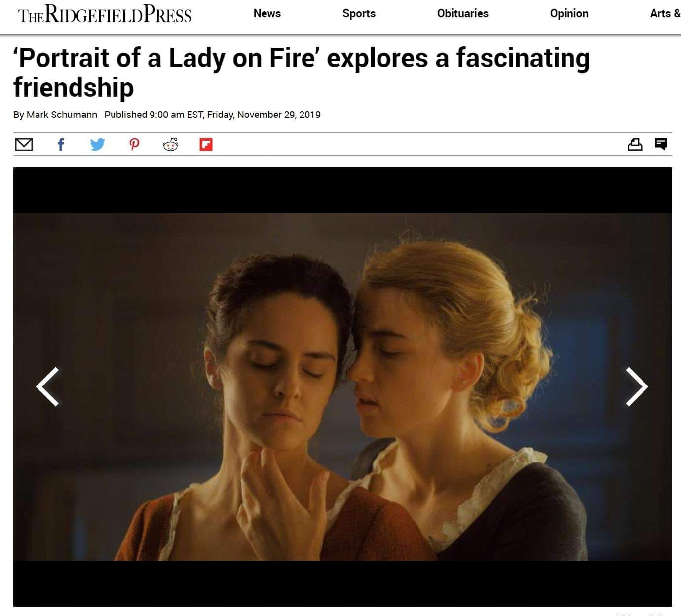Open the News section
The image size is (681, 616).
267,14
